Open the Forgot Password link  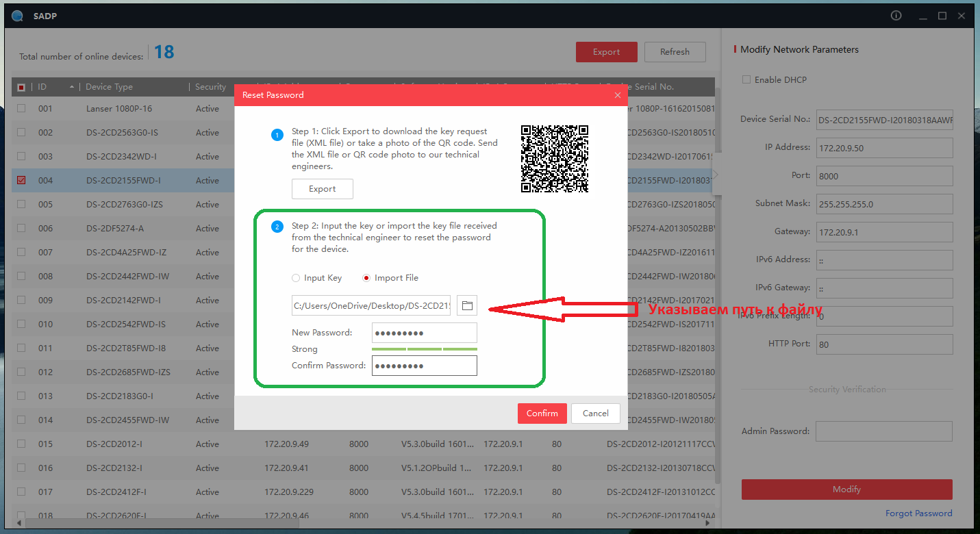919,513
